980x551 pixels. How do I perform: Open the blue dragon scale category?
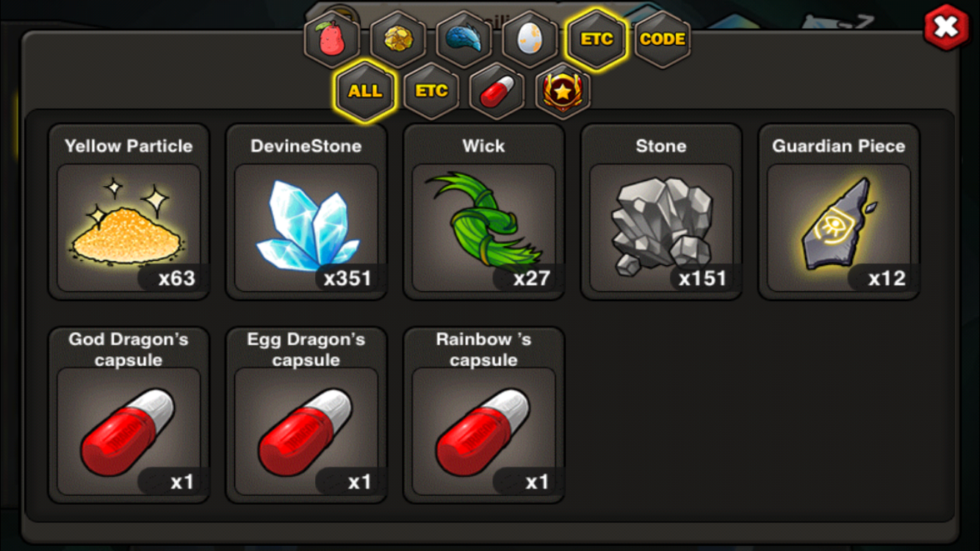point(464,40)
